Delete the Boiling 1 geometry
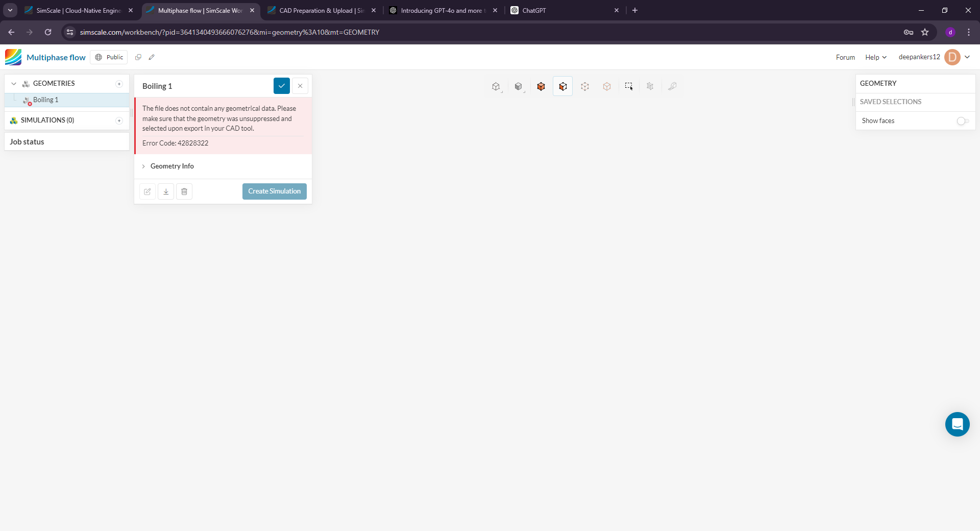This screenshot has height=531, width=980. [x=184, y=191]
